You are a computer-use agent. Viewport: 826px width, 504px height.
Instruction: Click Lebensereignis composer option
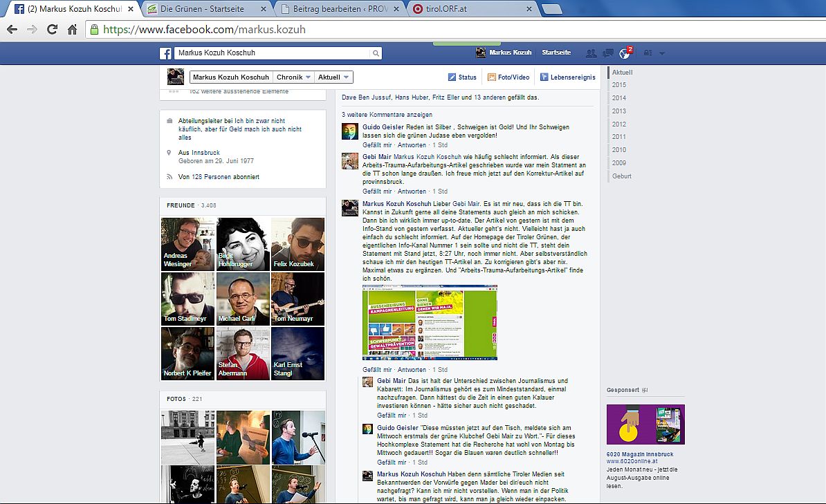tap(567, 77)
